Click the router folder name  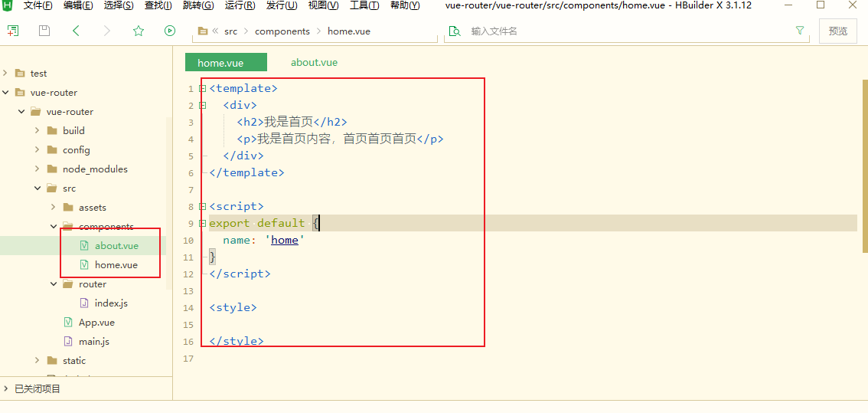(93, 284)
